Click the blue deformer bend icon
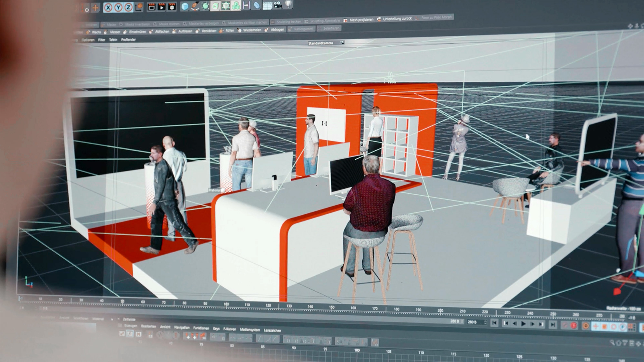 point(257,5)
